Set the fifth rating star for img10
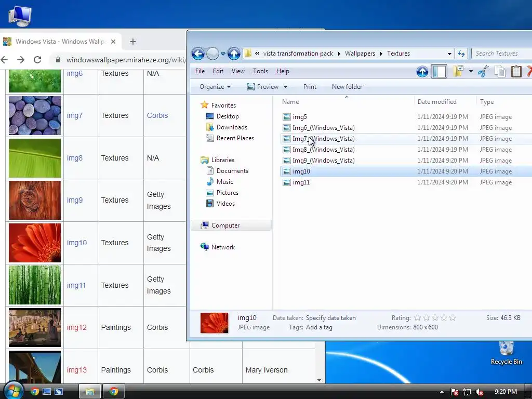Viewport: 532px width, 399px height. click(x=453, y=318)
